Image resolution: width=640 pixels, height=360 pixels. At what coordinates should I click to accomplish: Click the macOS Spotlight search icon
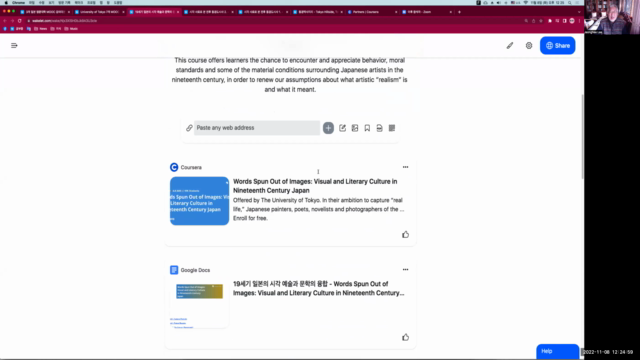pos(570,2)
